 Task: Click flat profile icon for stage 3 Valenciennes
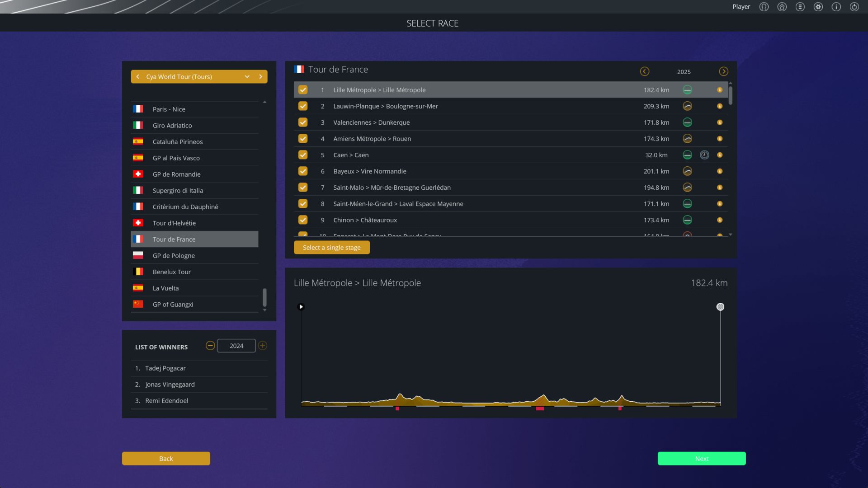[x=687, y=122]
